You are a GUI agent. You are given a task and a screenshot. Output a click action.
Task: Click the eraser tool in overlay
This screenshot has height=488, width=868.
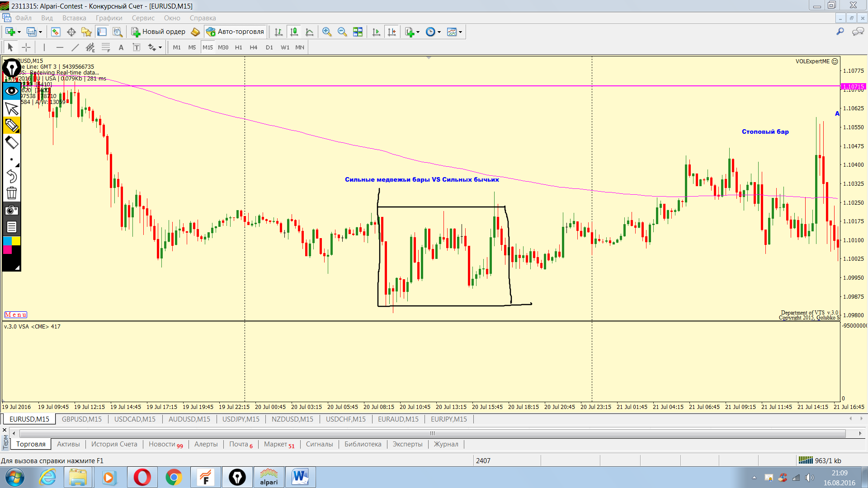point(11,143)
